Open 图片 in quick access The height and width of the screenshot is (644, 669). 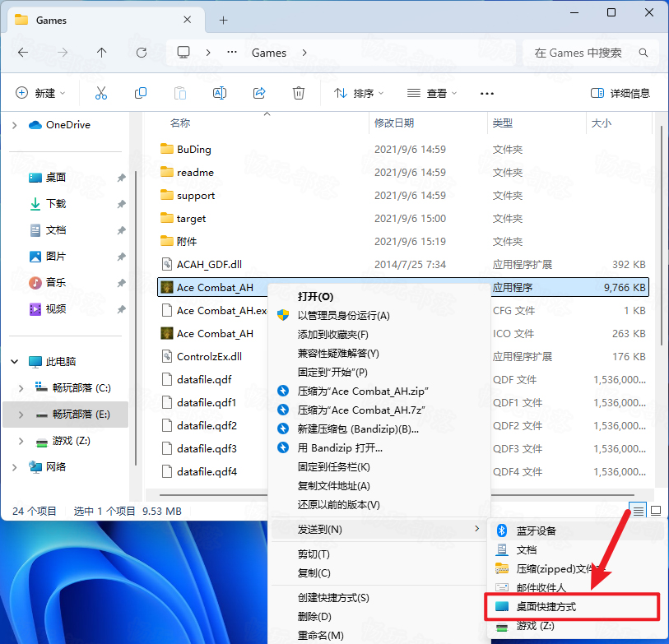click(x=48, y=257)
